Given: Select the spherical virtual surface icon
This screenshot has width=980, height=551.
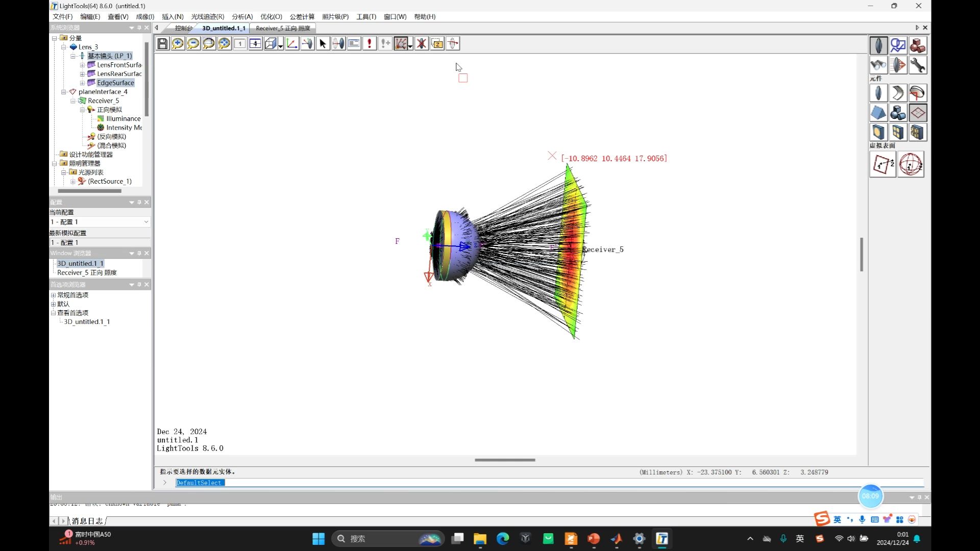Looking at the screenshot, I should (911, 164).
